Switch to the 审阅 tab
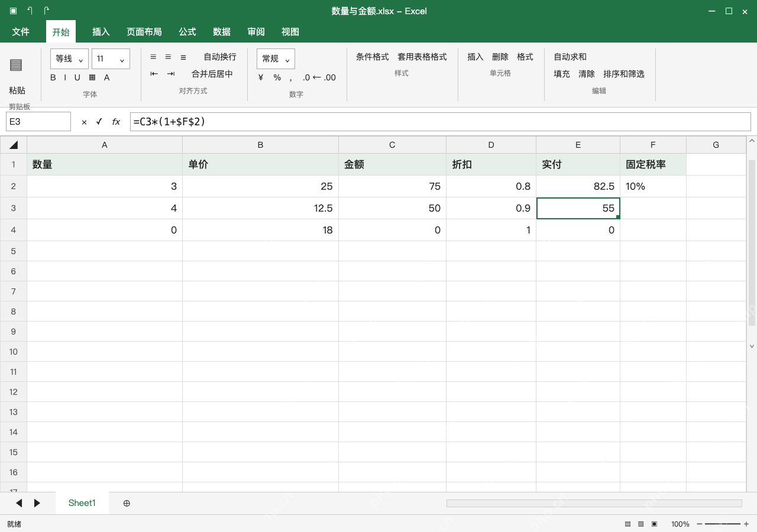 pyautogui.click(x=256, y=32)
